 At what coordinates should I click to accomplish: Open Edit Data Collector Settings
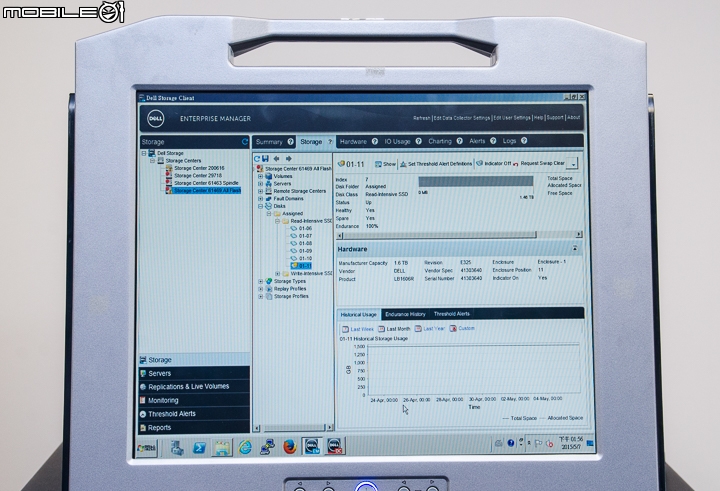[x=462, y=118]
